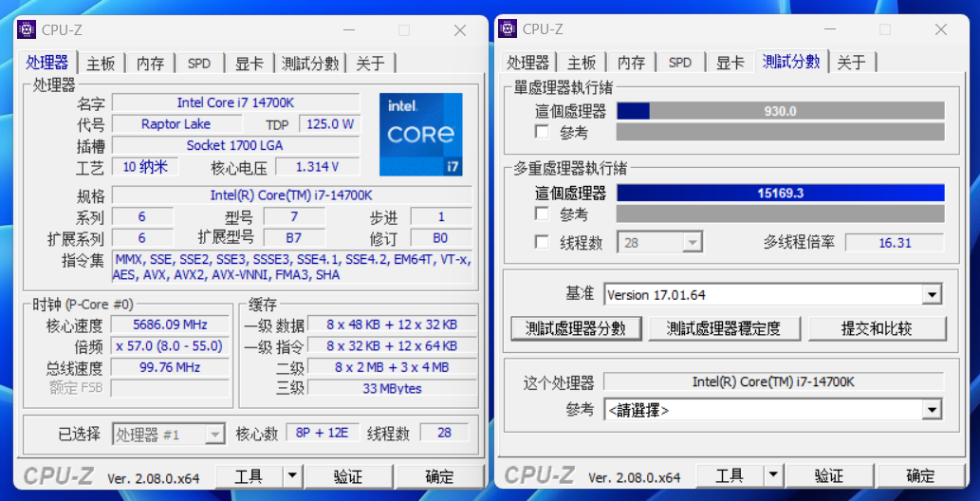Open 显卡 tab in left window

[249, 64]
